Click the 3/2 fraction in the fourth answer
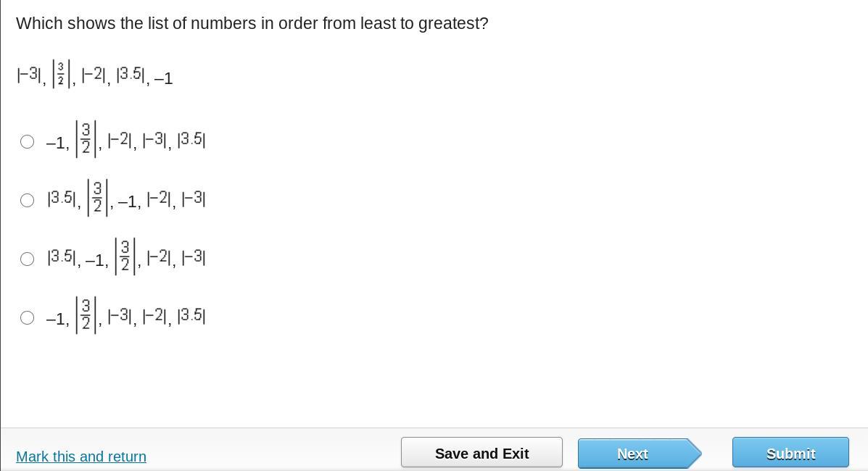The height and width of the screenshot is (471, 868). click(x=86, y=315)
